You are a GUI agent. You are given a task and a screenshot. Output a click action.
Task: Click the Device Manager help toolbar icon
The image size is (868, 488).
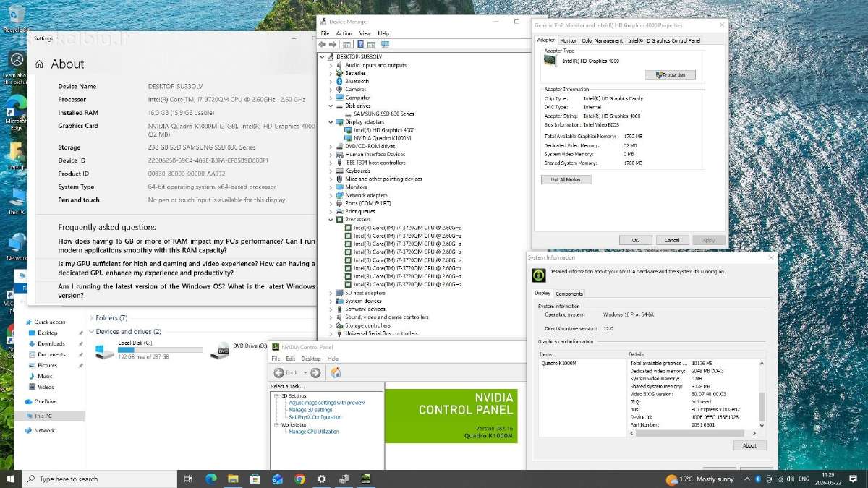click(x=359, y=44)
